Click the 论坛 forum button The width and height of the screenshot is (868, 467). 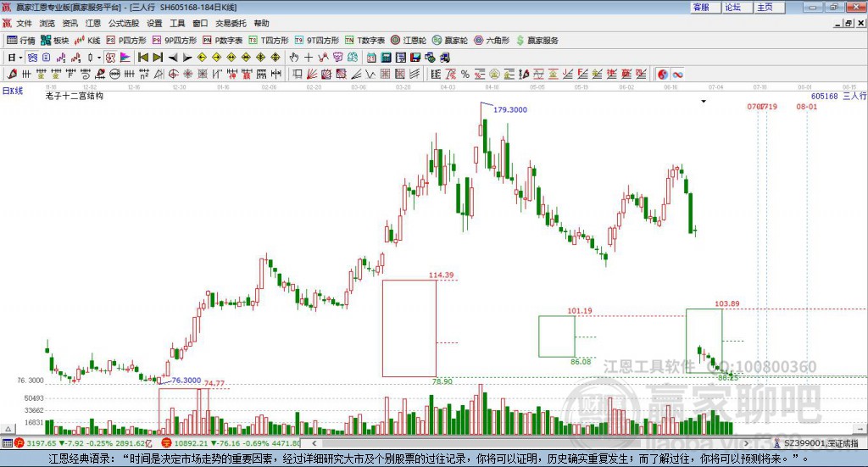pos(737,7)
